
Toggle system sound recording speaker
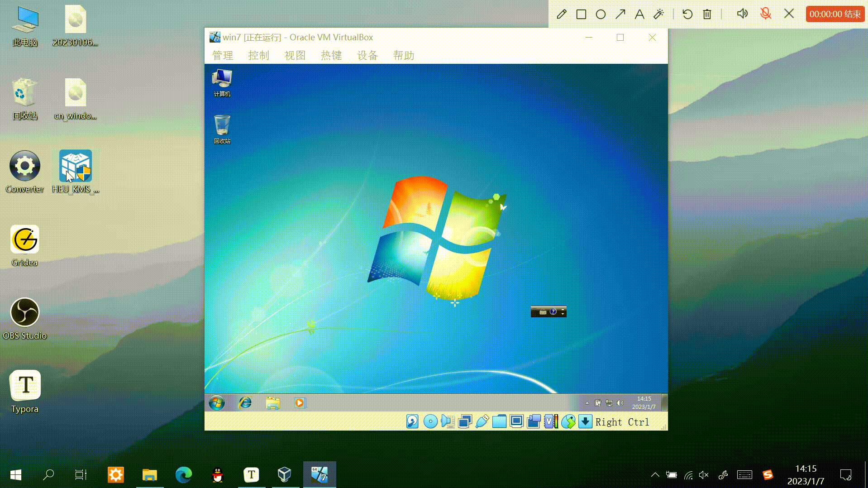742,14
